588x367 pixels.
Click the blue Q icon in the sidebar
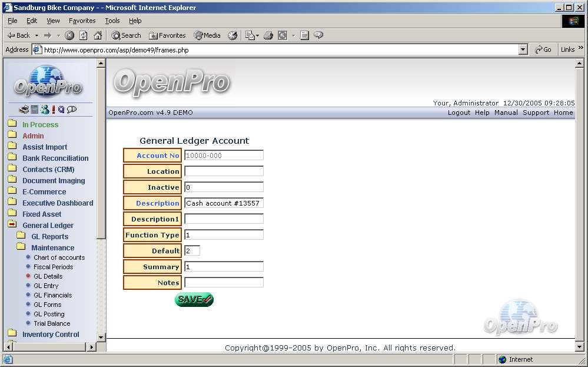click(x=61, y=110)
